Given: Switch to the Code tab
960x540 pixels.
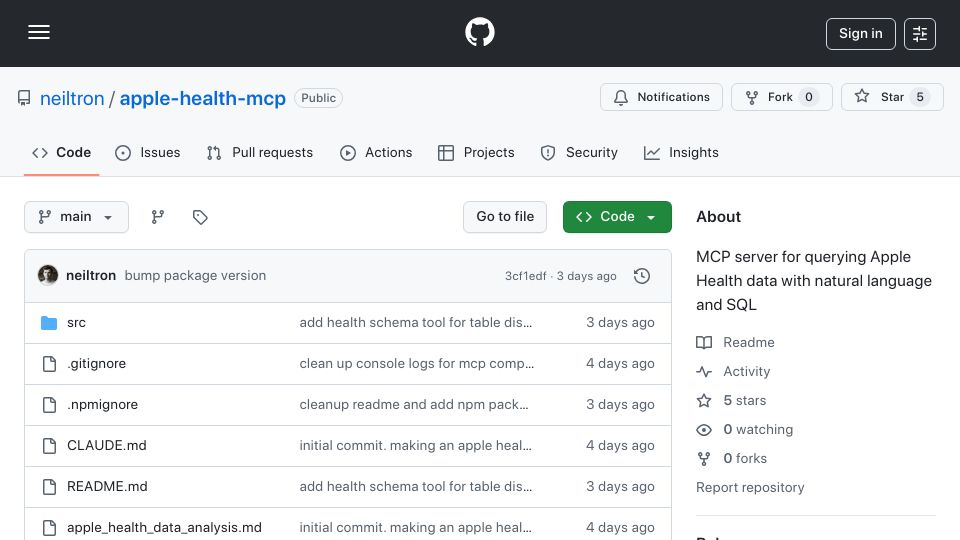Looking at the screenshot, I should [61, 152].
